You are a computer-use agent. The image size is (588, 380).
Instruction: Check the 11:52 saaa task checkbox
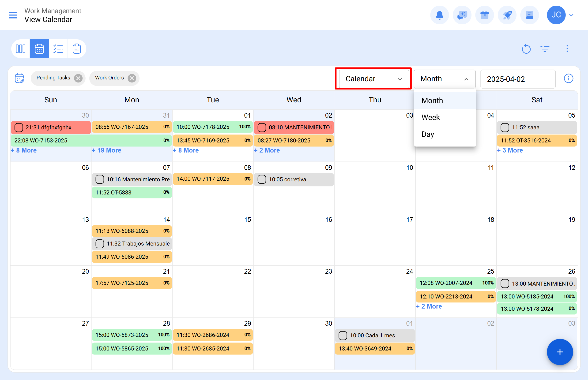click(x=505, y=128)
